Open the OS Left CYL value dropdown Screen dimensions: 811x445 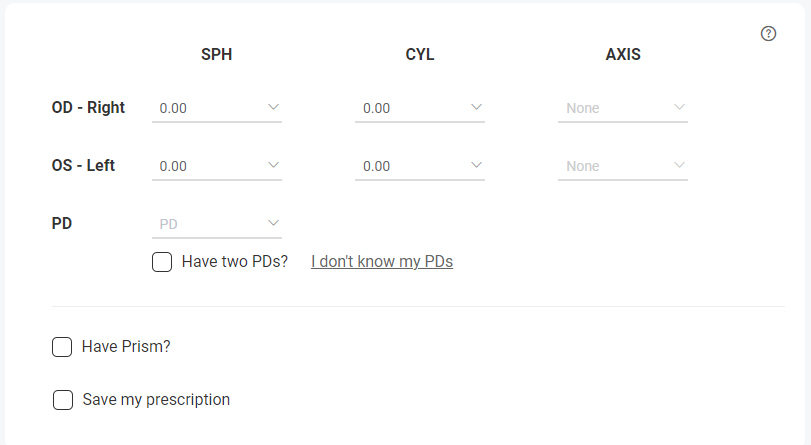click(420, 166)
